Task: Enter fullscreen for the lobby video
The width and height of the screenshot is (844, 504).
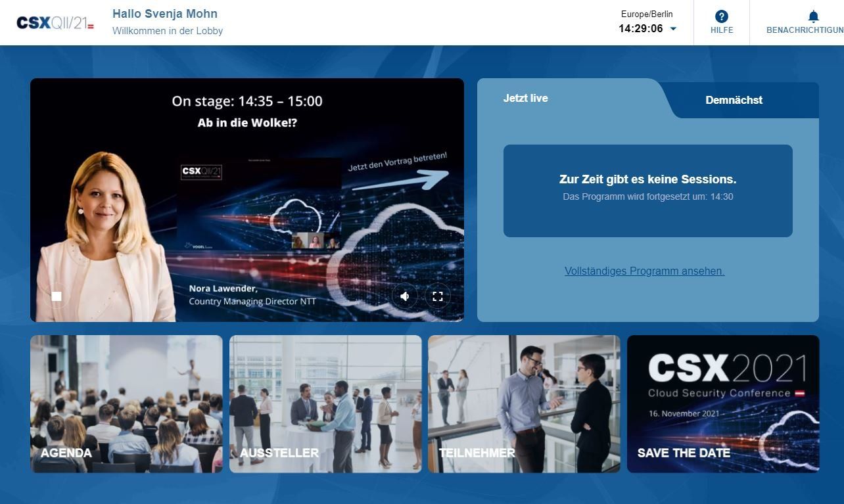Action: pos(438,296)
